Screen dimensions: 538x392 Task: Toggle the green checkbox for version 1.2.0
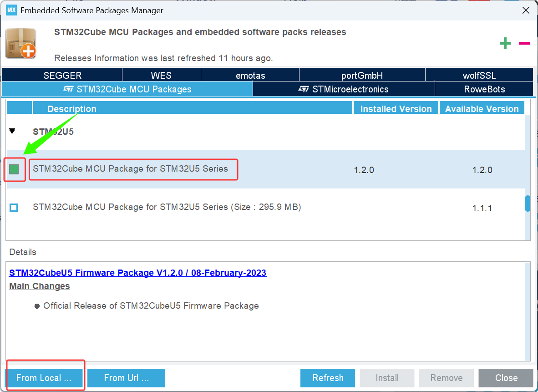14,169
